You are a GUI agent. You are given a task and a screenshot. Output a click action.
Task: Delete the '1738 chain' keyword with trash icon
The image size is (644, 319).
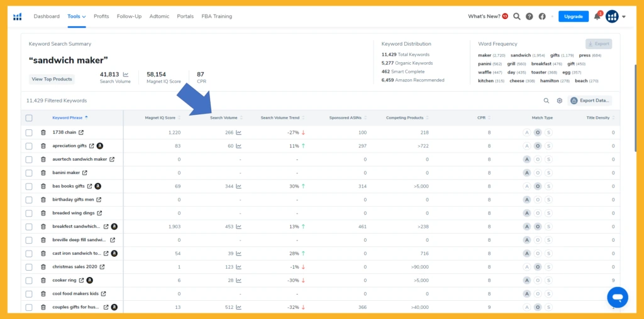click(43, 132)
